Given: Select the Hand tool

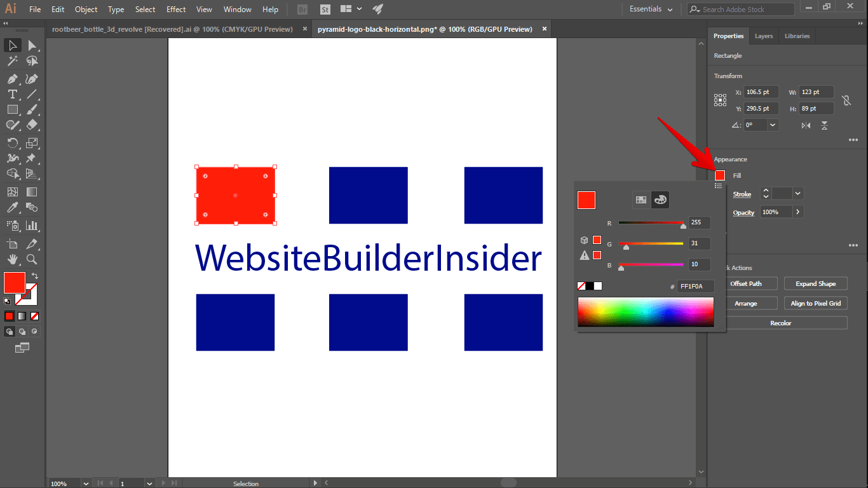Looking at the screenshot, I should tap(12, 259).
